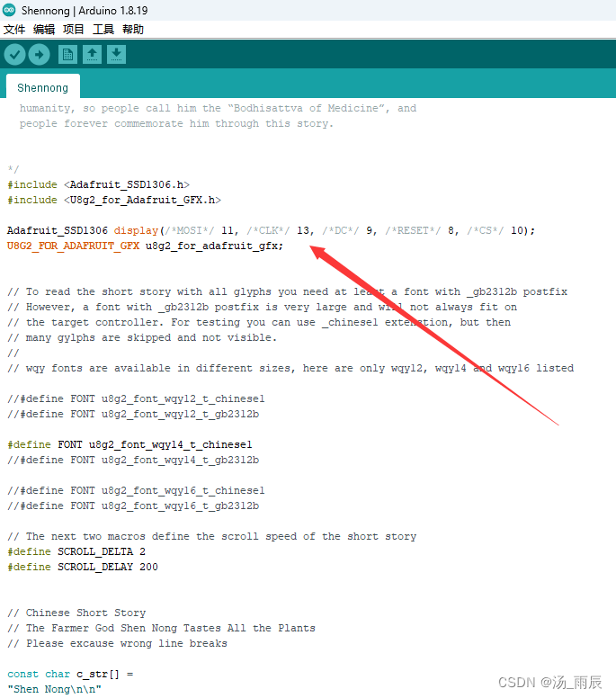This screenshot has width=616, height=698.
Task: Click commented 'u8g2_font_wqy16_t_gb2312b' define line
Action: coord(133,506)
